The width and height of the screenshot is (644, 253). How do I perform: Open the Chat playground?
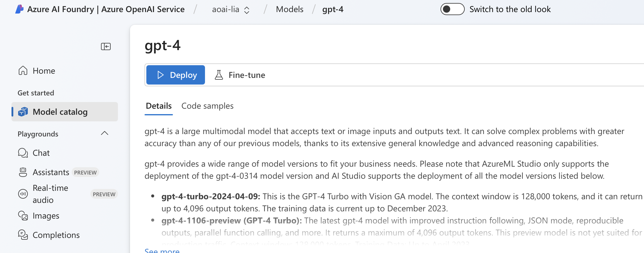[65, 153]
